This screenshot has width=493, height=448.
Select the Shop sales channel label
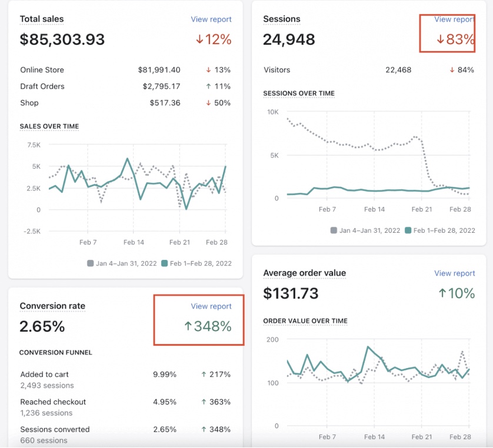(29, 103)
